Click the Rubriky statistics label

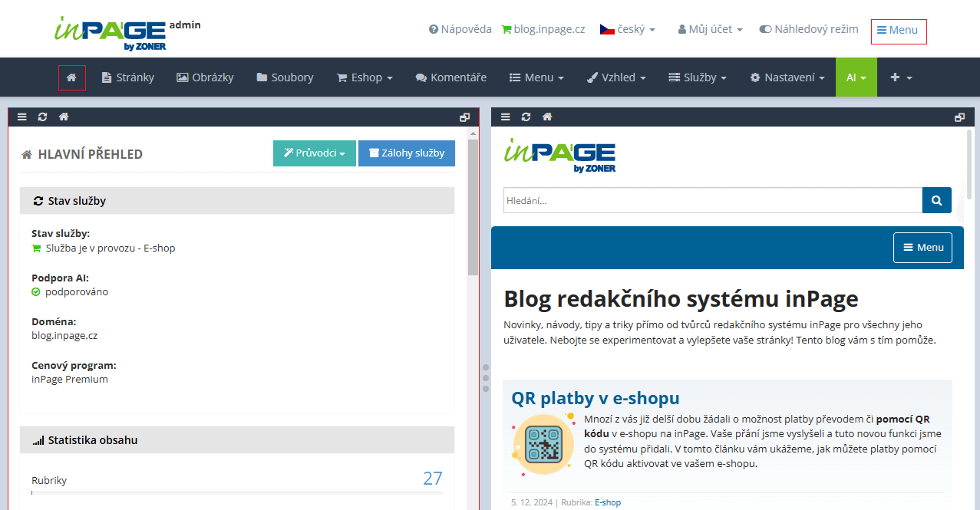pos(49,481)
